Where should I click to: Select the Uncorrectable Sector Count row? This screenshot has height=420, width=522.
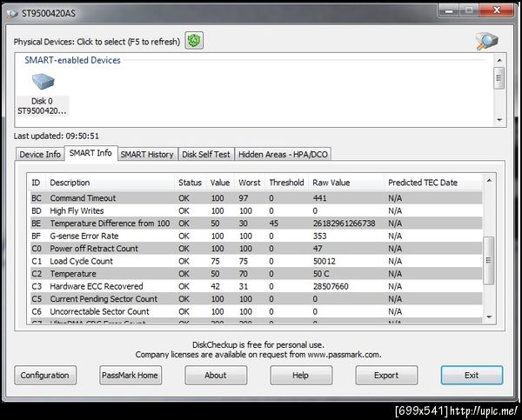pyautogui.click(x=257, y=311)
